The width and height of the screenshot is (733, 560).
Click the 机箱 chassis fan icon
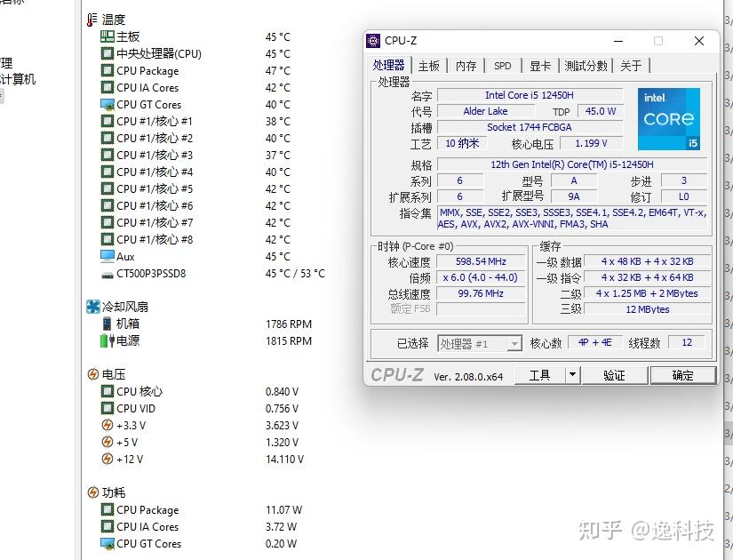click(x=107, y=324)
